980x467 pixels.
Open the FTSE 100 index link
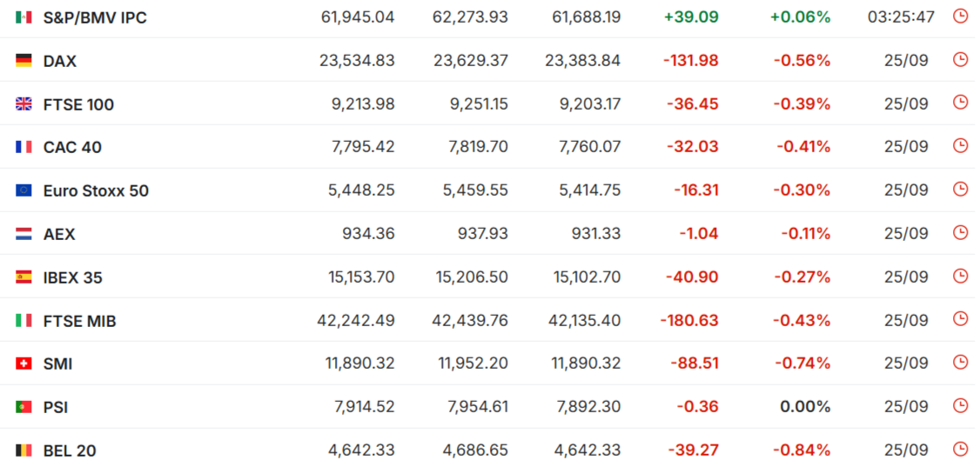pos(78,104)
